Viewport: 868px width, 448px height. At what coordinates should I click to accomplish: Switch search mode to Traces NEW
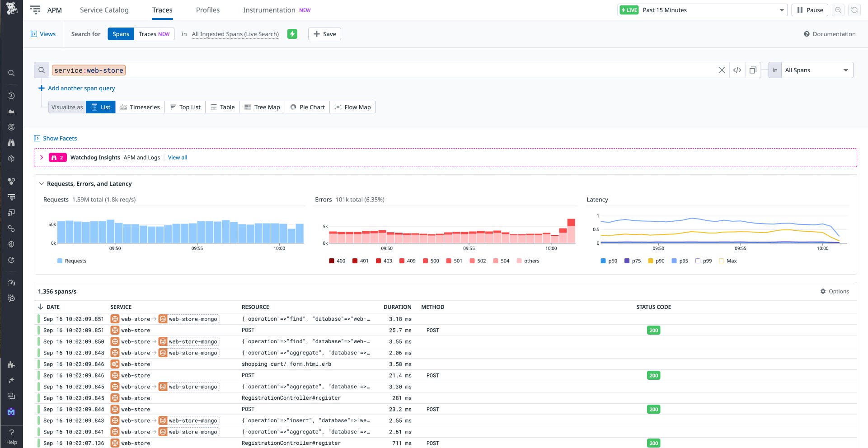(154, 34)
